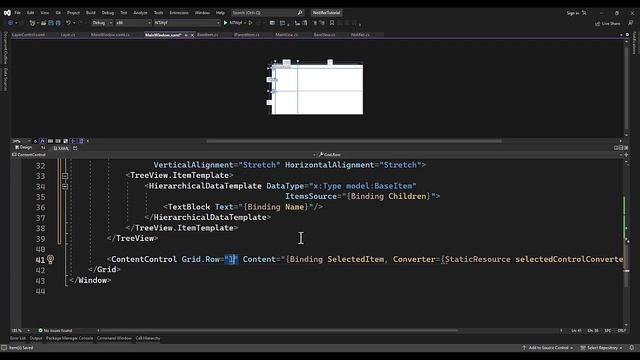Screen dimensions: 640x360
Task: Switch to the LayerControl.xaml tab
Action: [x=28, y=35]
